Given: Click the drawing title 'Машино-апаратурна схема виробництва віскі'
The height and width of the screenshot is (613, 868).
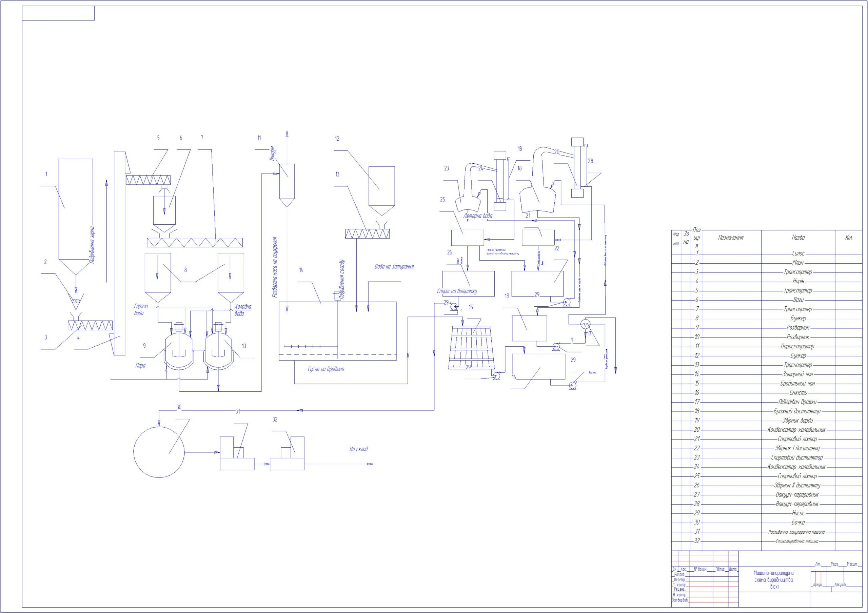Looking at the screenshot, I should [x=773, y=580].
